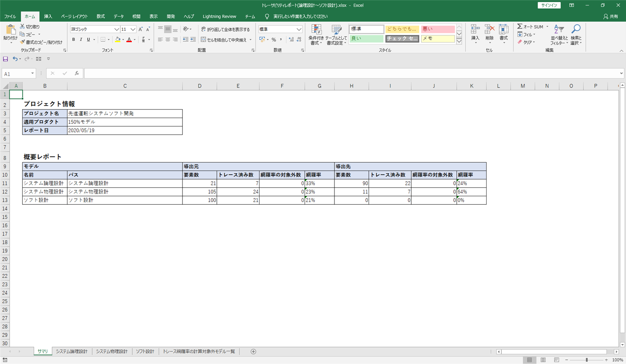Expand the cell styles gallery more arrow
Image resolution: width=626 pixels, height=364 pixels.
click(459, 41)
